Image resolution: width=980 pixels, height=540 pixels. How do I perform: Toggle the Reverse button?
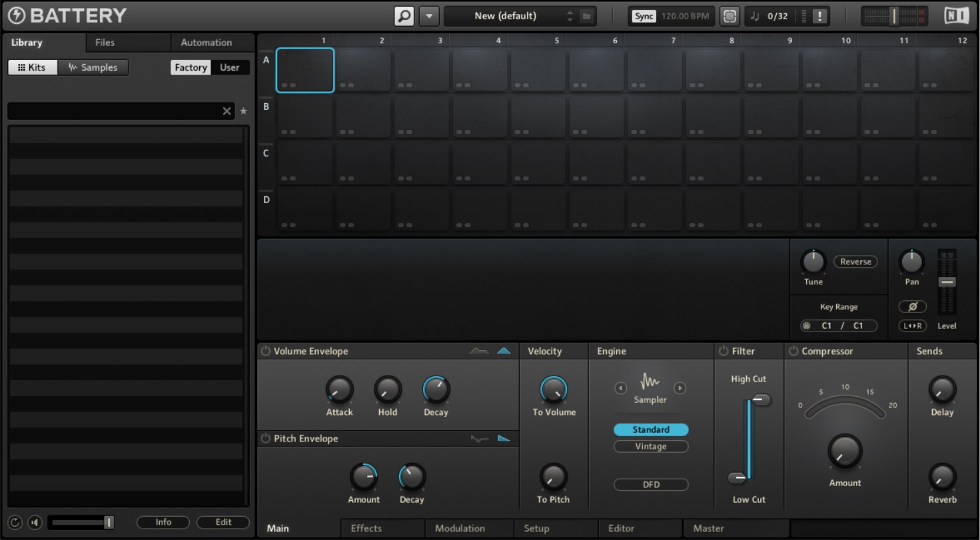click(x=855, y=262)
